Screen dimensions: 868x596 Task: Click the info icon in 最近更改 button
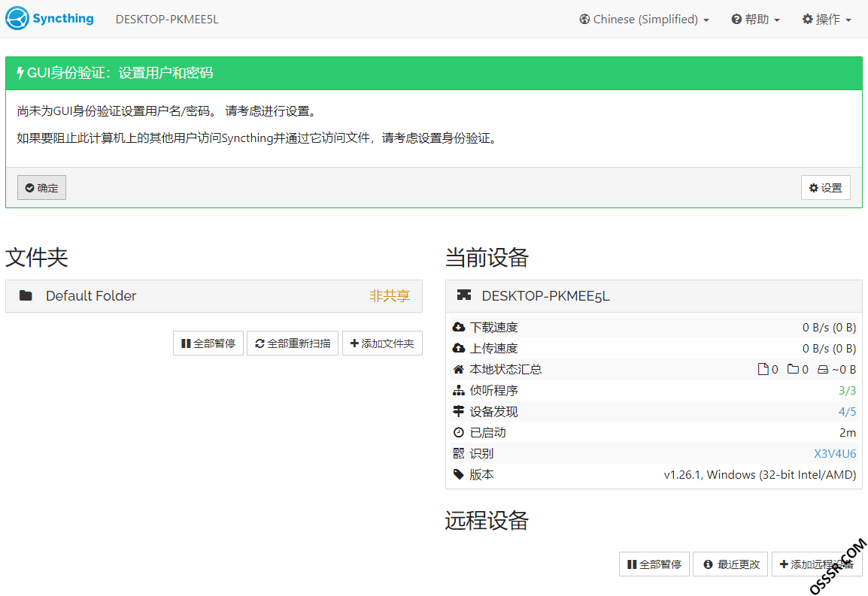point(708,564)
